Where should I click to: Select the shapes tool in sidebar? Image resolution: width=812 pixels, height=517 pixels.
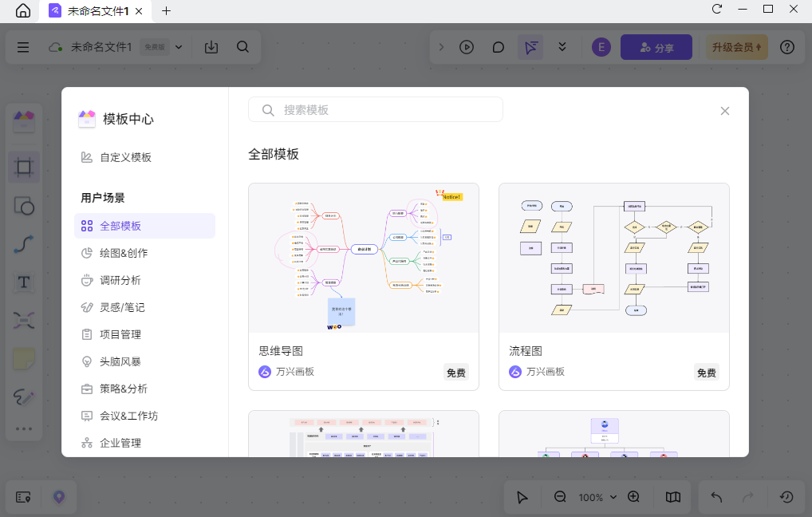click(24, 206)
